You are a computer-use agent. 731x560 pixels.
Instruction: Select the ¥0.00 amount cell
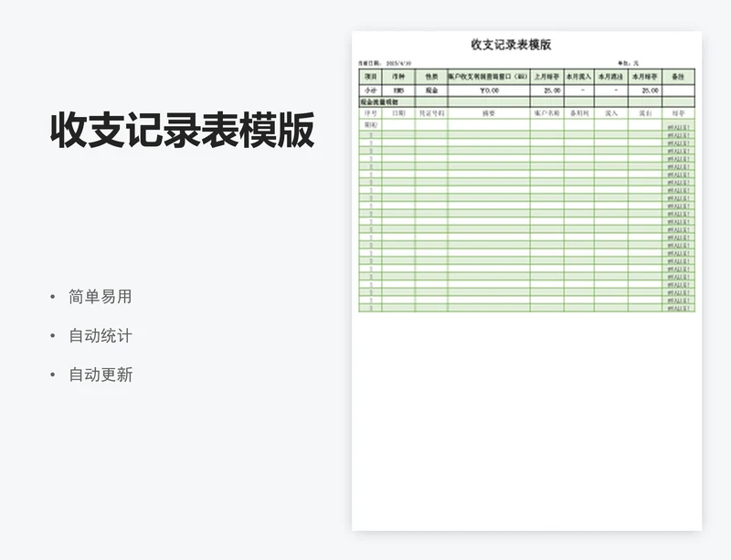pos(489,90)
